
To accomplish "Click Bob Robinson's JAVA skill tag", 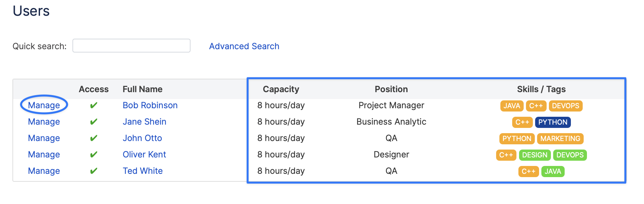I will 512,106.
